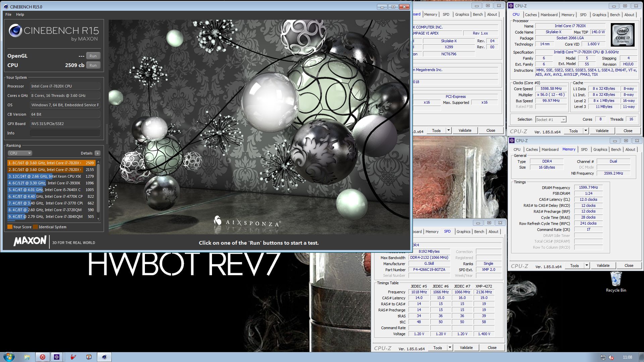Click the rendered spheres preview image
Screen dimensions: 644x362
click(259, 127)
